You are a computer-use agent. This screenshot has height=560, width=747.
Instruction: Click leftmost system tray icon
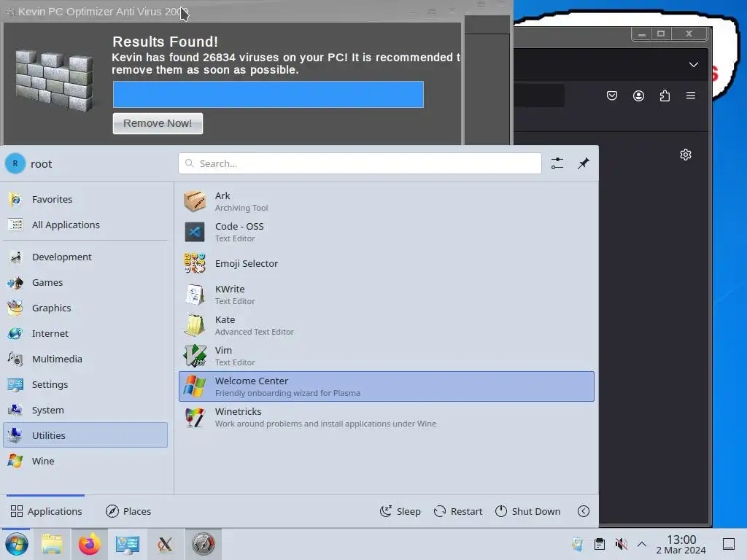click(578, 544)
